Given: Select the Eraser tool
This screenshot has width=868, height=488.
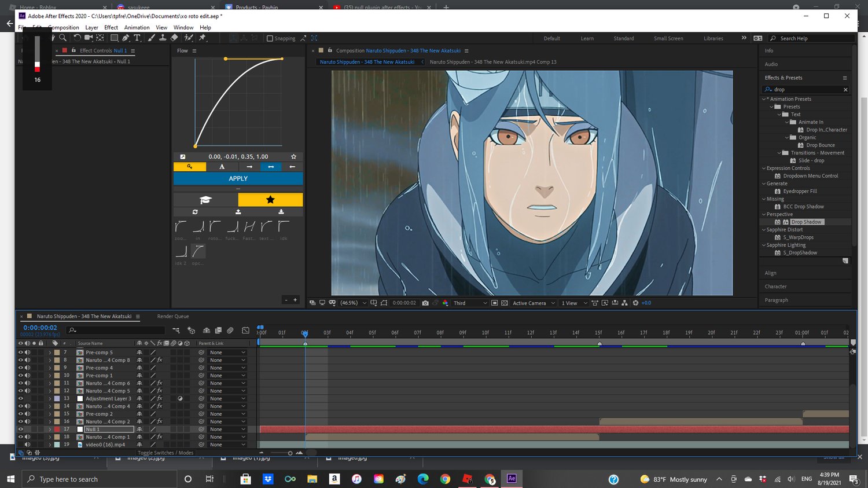Looking at the screenshot, I should click(x=174, y=38).
